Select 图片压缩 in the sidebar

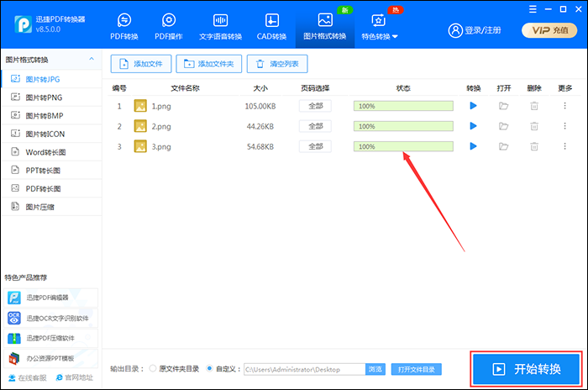pos(51,207)
